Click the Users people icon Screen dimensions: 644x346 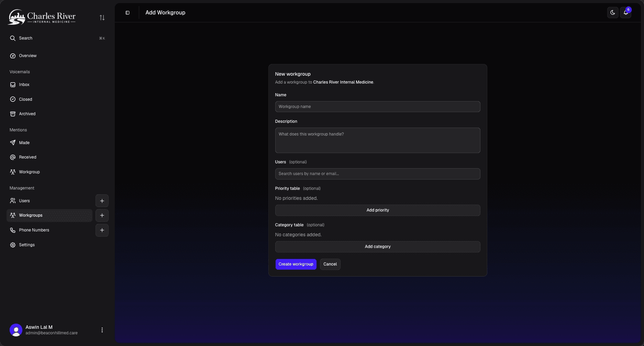tap(13, 201)
